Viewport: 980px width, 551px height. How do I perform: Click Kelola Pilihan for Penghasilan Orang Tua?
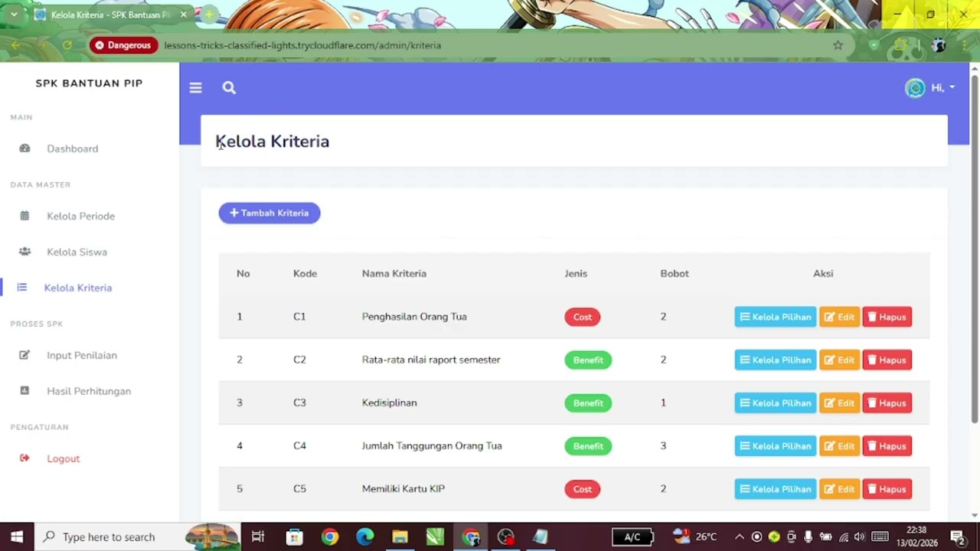(776, 317)
